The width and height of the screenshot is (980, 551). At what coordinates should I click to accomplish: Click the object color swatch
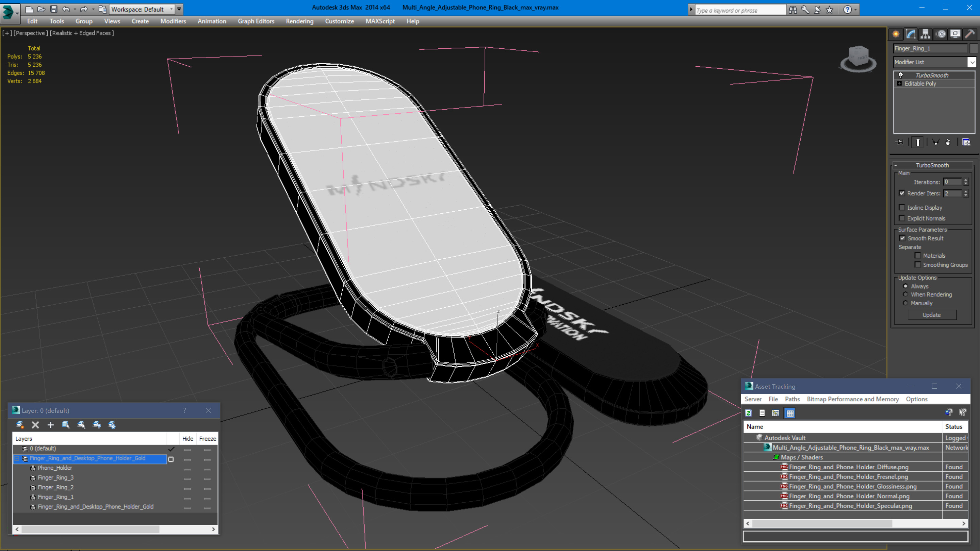click(974, 48)
